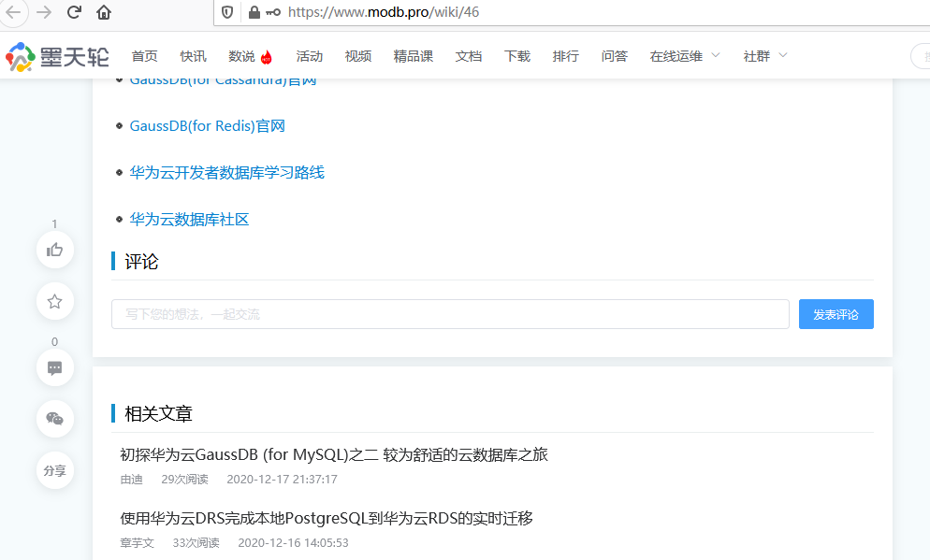
Task: Reload the page with refresh icon
Action: [74, 12]
